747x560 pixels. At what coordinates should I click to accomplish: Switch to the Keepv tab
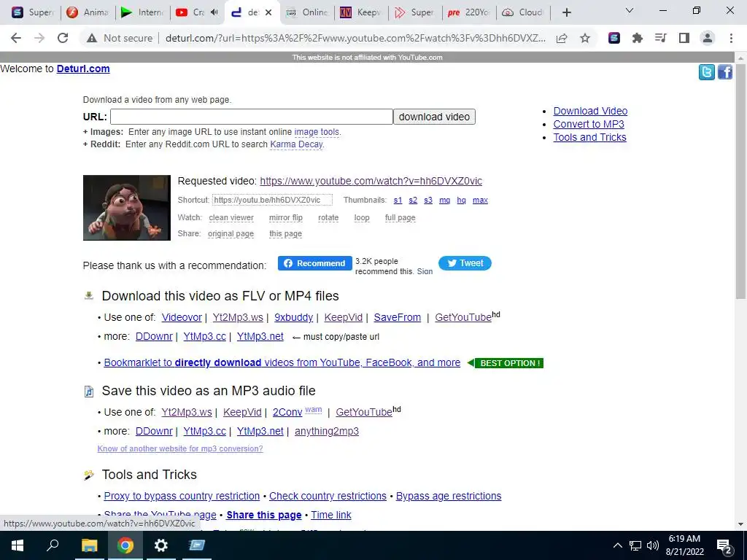tap(361, 12)
